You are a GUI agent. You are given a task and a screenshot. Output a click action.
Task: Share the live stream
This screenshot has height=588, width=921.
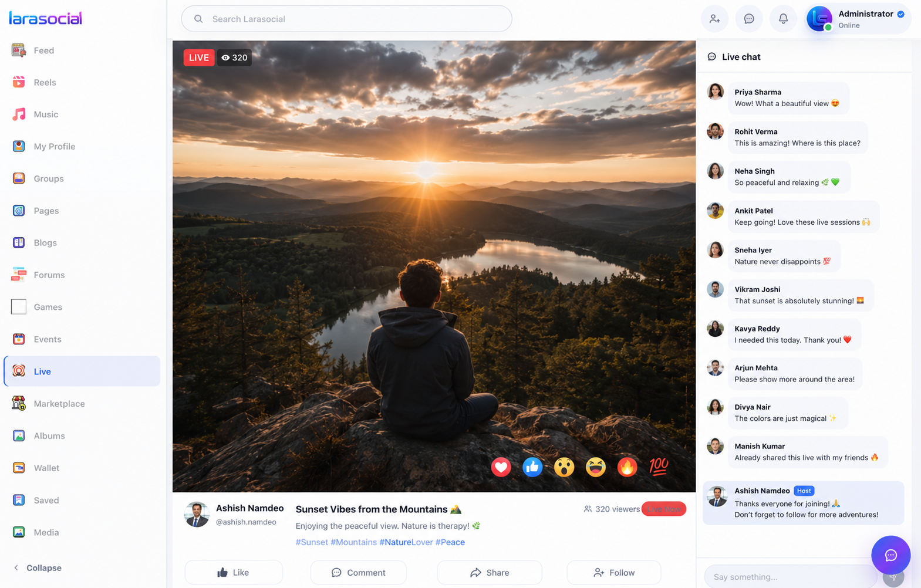click(x=490, y=573)
